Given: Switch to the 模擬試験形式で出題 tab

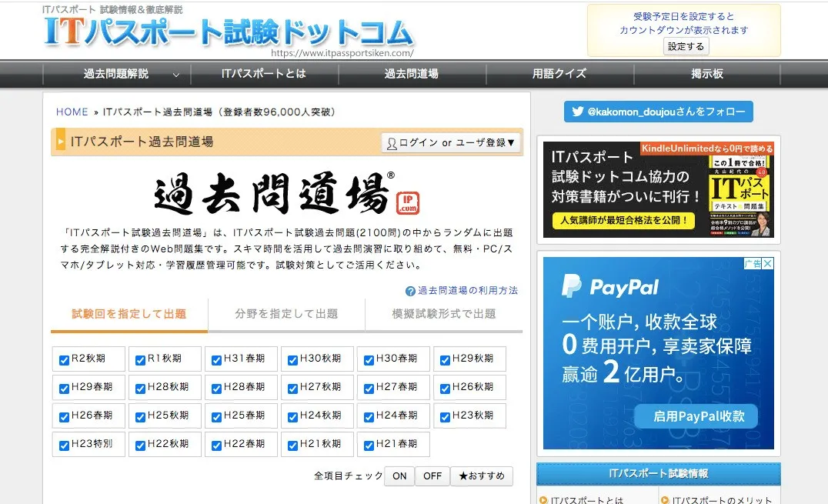Looking at the screenshot, I should tap(443, 315).
